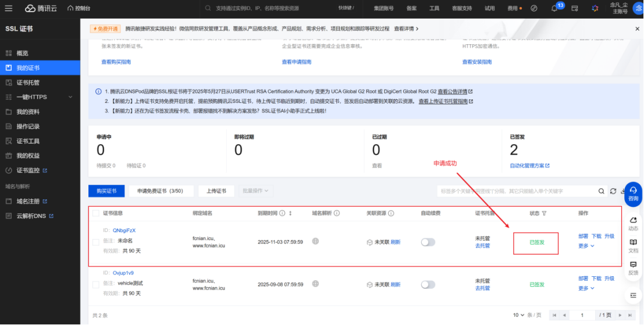Click the 咨询 headset support button

pyautogui.click(x=634, y=194)
